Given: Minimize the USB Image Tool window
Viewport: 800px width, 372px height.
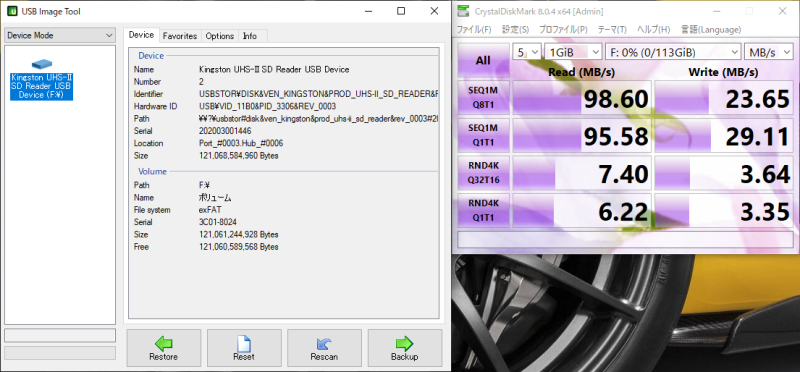Looking at the screenshot, I should pyautogui.click(x=368, y=11).
